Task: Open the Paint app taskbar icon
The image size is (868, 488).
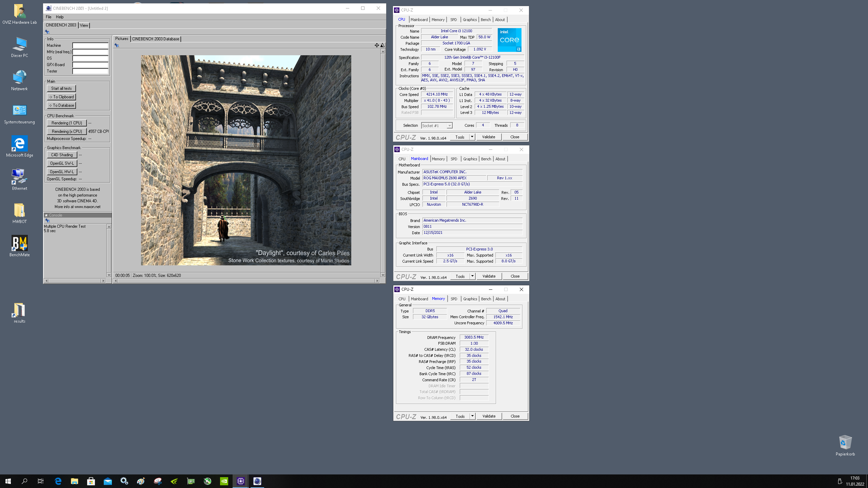Action: pyautogui.click(x=141, y=481)
